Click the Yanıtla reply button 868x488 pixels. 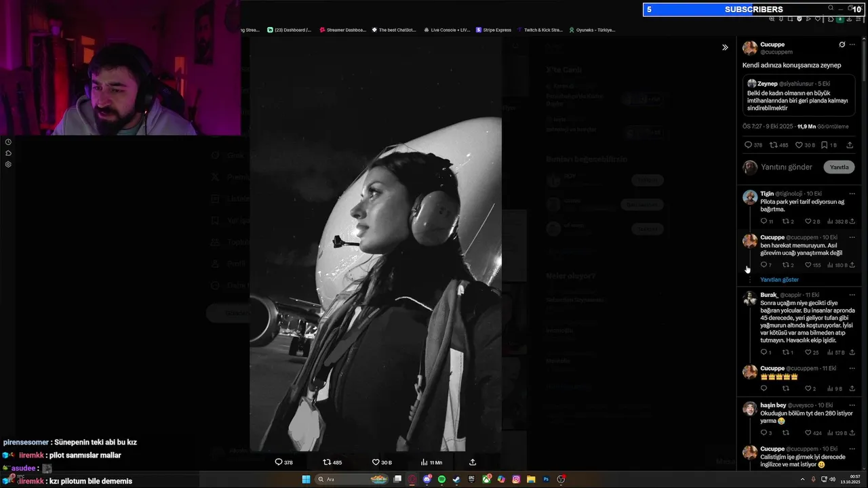[840, 167]
